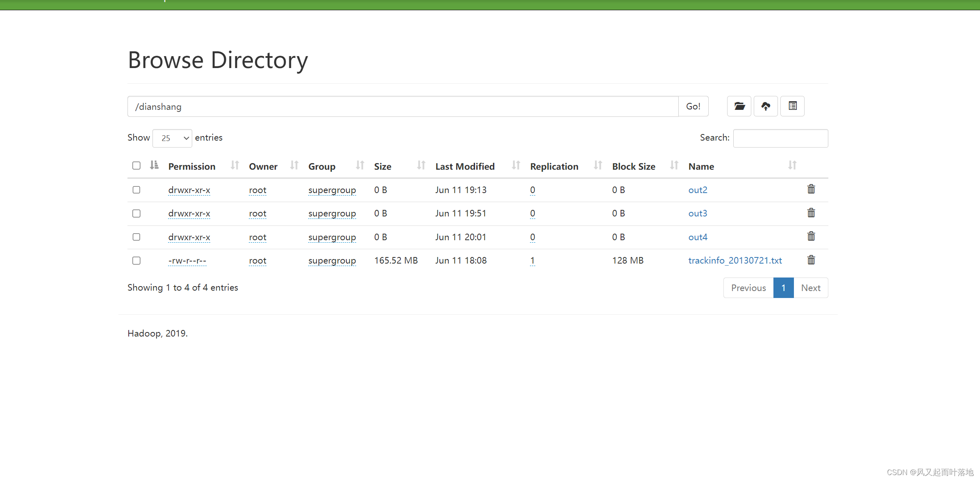
Task: Click the 128 MB block size cell
Action: click(x=628, y=260)
